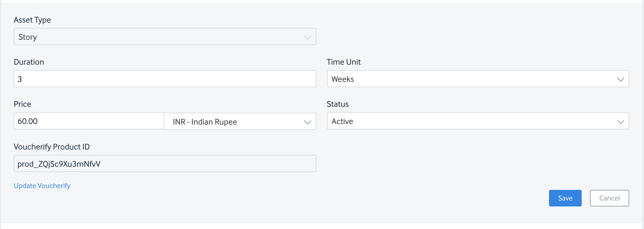This screenshot has height=229, width=644.
Task: Click the Price field label
Action: pos(22,104)
